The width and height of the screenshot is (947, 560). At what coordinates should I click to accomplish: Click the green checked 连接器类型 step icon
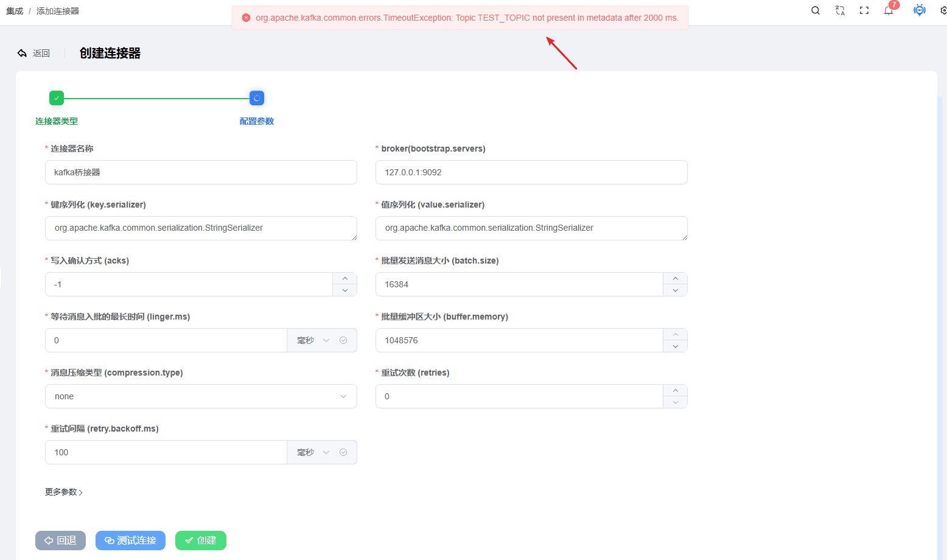[57, 98]
